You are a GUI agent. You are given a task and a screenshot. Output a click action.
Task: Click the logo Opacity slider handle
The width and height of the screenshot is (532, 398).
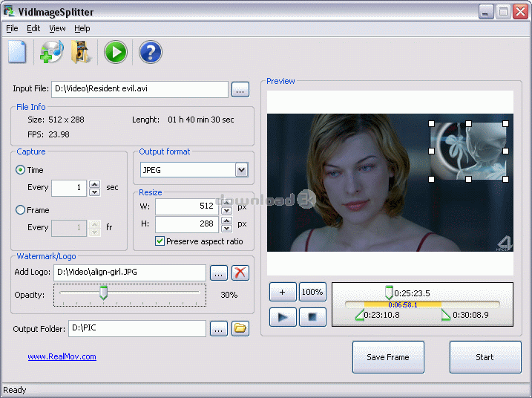pyautogui.click(x=104, y=294)
